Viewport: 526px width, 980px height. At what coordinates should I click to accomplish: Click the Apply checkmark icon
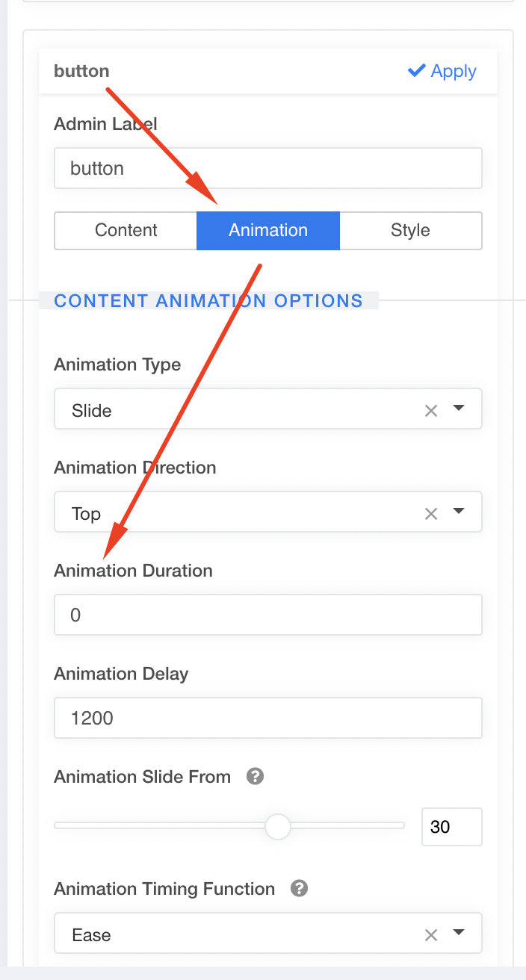[x=416, y=71]
